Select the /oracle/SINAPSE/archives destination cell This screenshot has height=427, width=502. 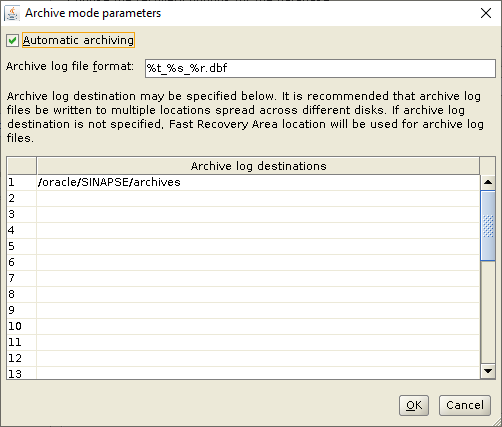click(x=258, y=182)
